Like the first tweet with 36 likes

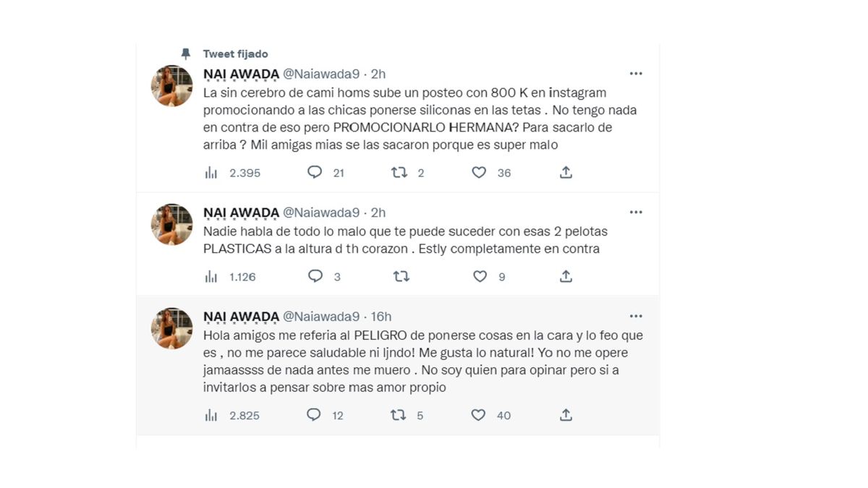click(479, 172)
